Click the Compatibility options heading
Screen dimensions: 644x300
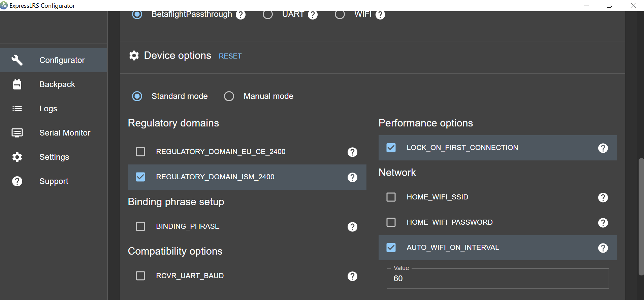coord(175,251)
